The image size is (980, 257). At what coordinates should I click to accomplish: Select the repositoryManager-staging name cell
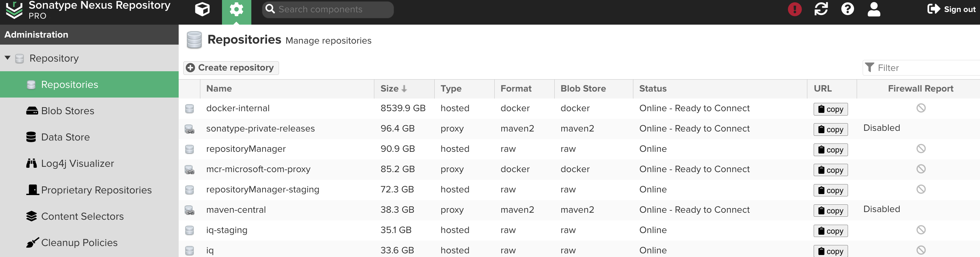click(x=263, y=189)
